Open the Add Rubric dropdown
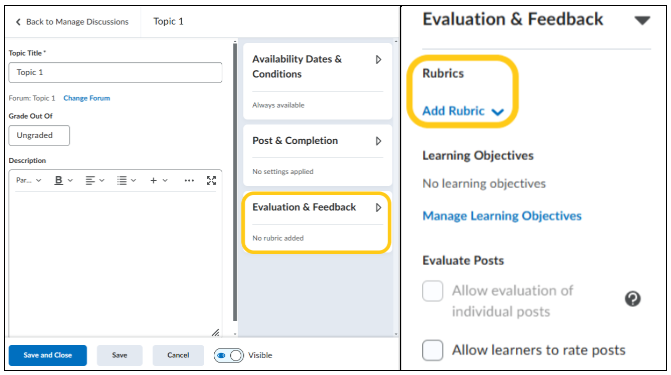 pyautogui.click(x=463, y=111)
